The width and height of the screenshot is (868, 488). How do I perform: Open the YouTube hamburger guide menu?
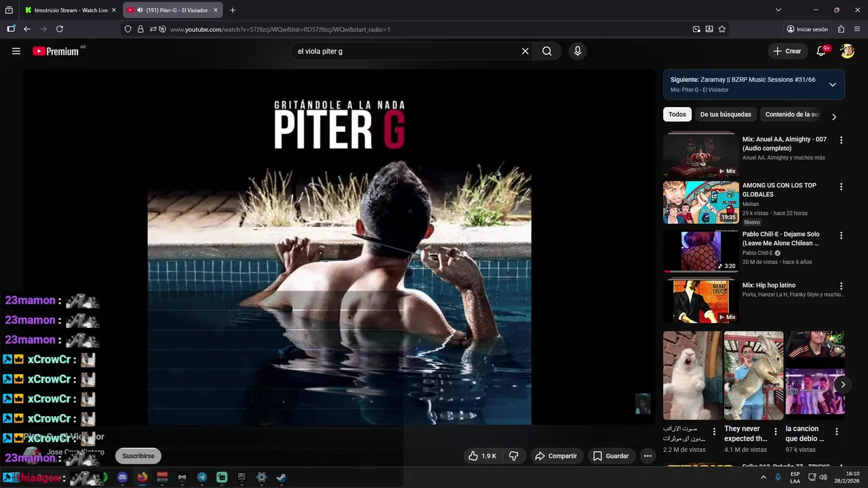coord(16,51)
